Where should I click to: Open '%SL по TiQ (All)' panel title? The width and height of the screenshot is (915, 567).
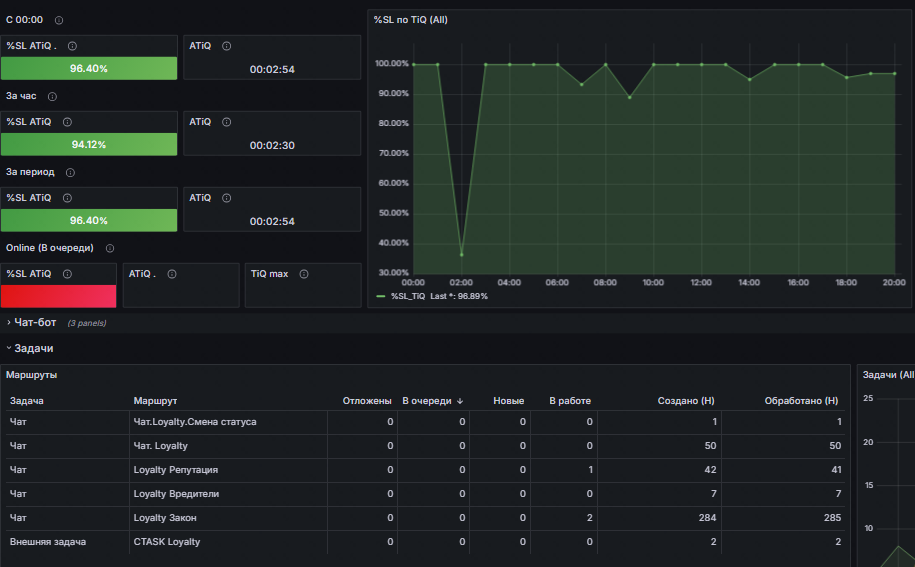[411, 20]
